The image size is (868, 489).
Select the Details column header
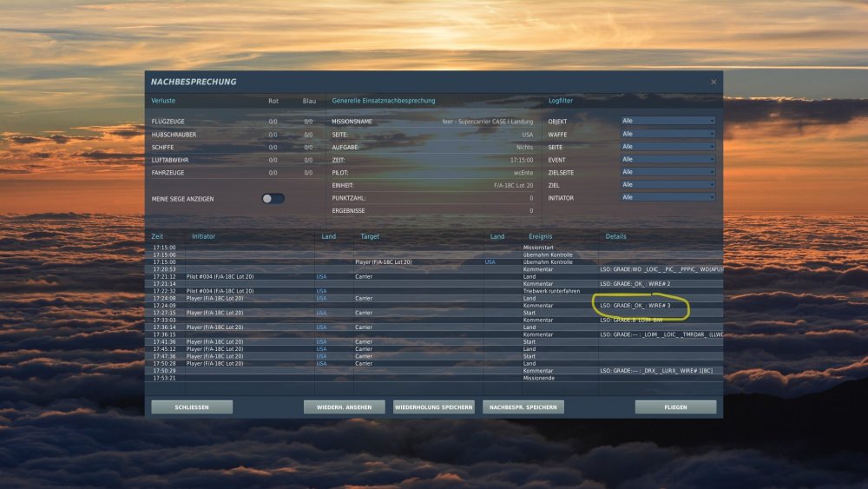click(615, 236)
